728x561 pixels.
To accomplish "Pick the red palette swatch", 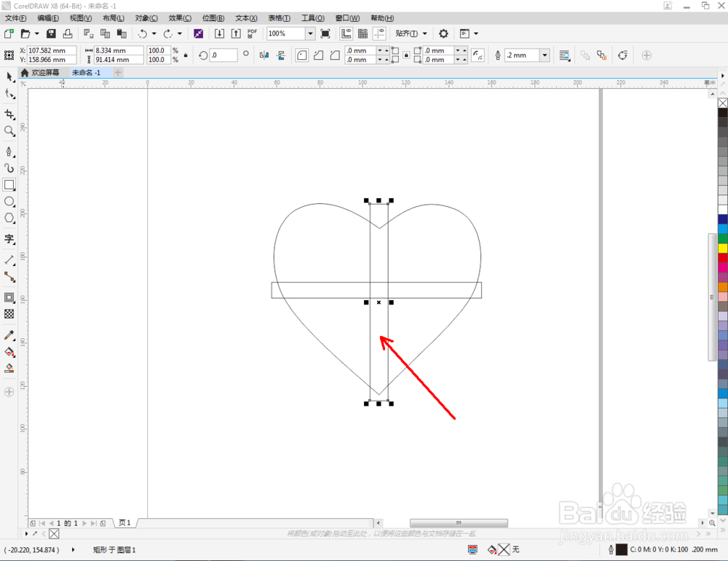I will coord(723,258).
